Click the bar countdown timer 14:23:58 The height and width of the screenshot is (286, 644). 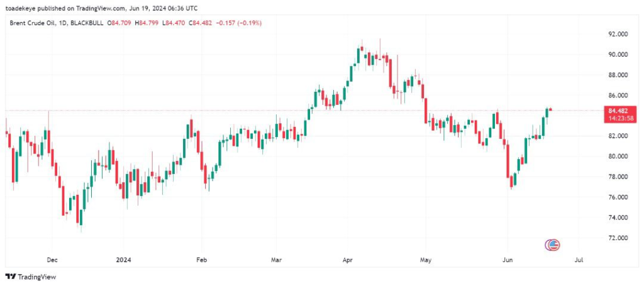point(618,117)
